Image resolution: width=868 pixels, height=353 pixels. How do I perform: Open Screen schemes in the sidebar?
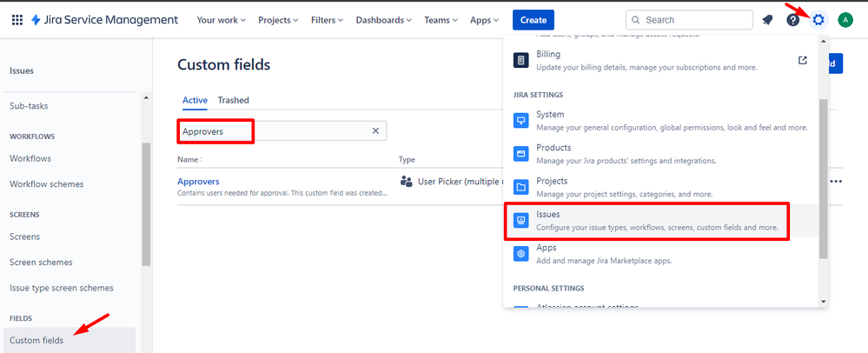click(41, 262)
